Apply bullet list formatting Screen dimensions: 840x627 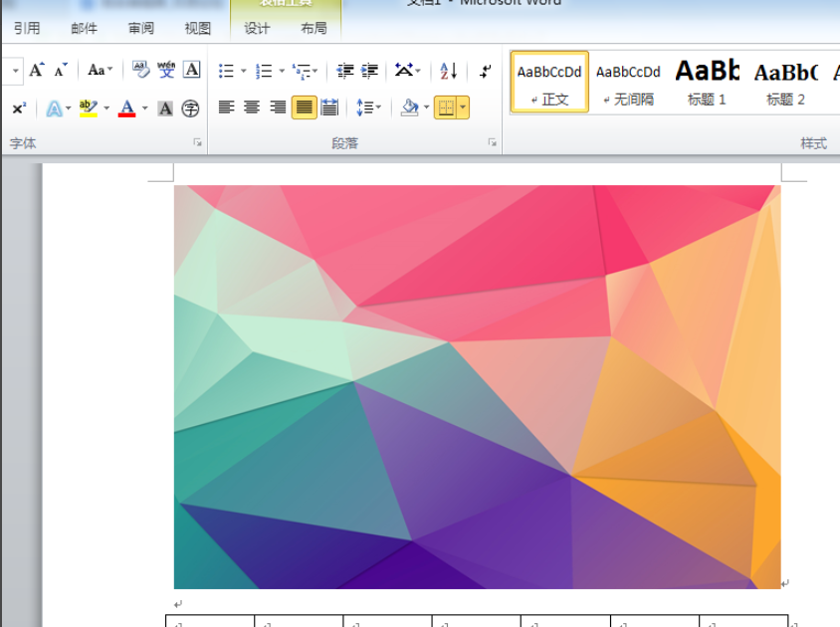(226, 71)
